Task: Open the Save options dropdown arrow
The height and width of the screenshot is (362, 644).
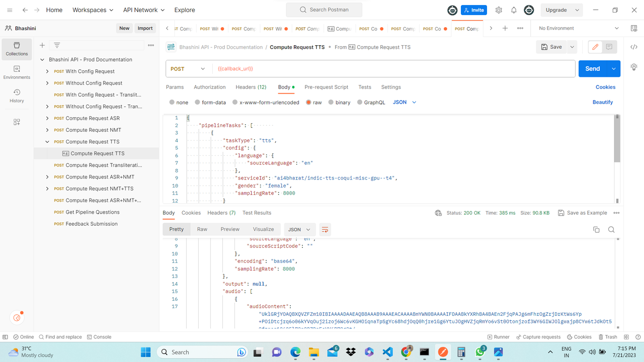Action: [x=572, y=47]
